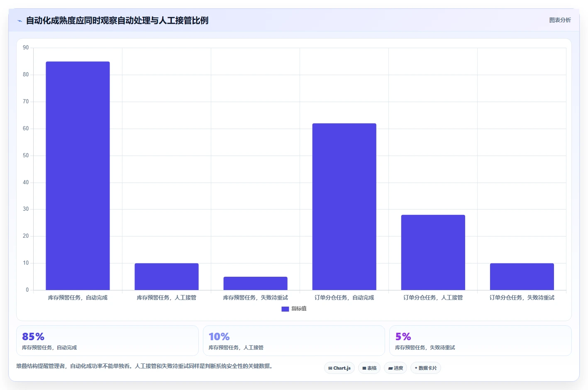Click the 进度 tag icon
This screenshot has height=390, width=588.
click(390, 368)
